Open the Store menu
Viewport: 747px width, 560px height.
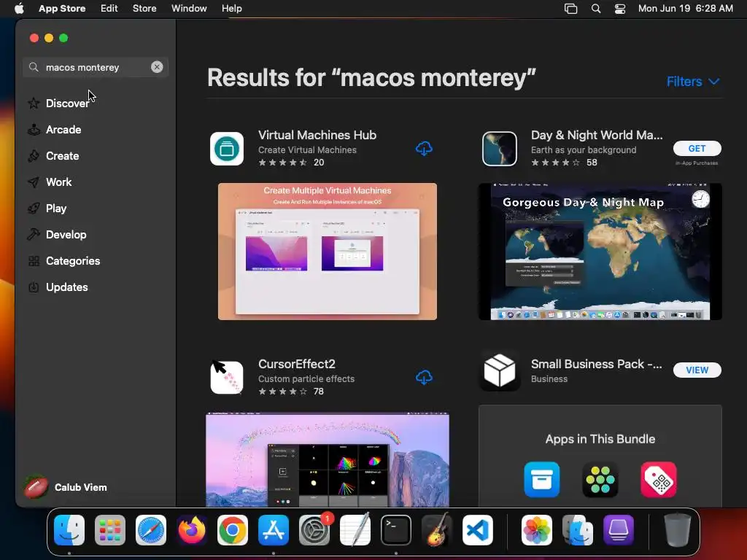[144, 9]
